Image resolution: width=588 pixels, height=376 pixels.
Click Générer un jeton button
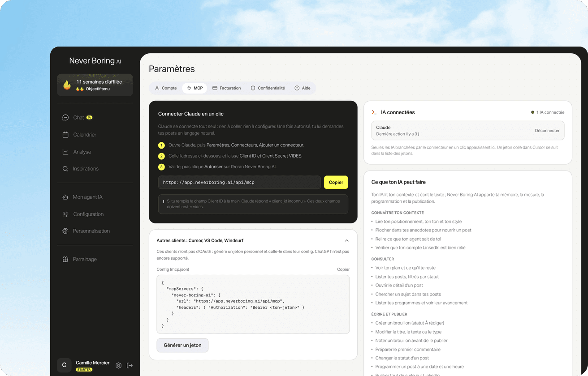(x=182, y=345)
